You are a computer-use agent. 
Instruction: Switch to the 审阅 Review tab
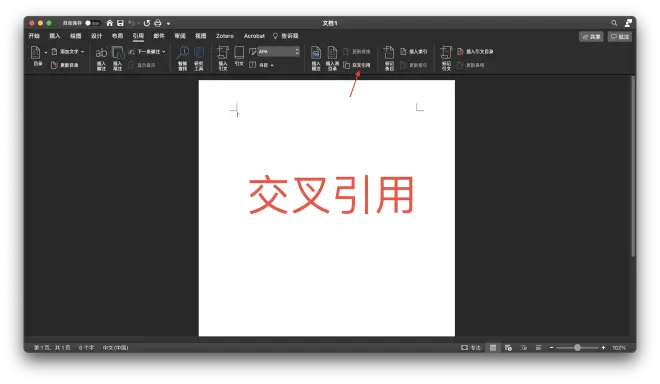(x=180, y=36)
